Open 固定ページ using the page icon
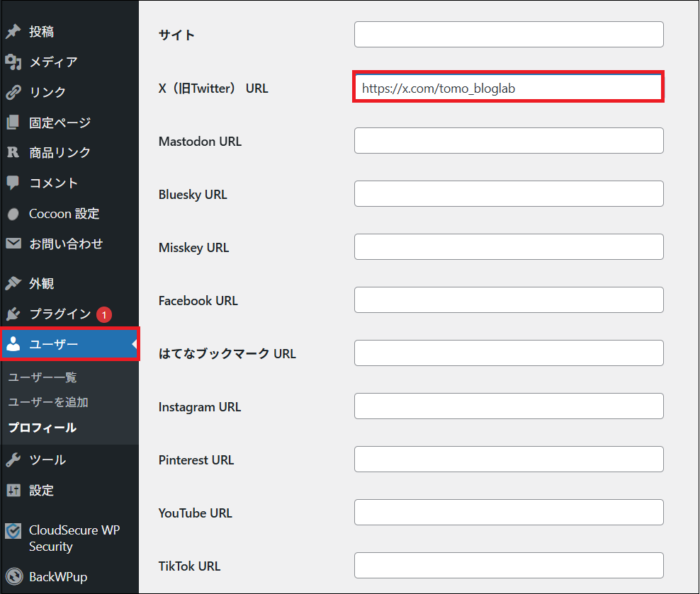 13,122
